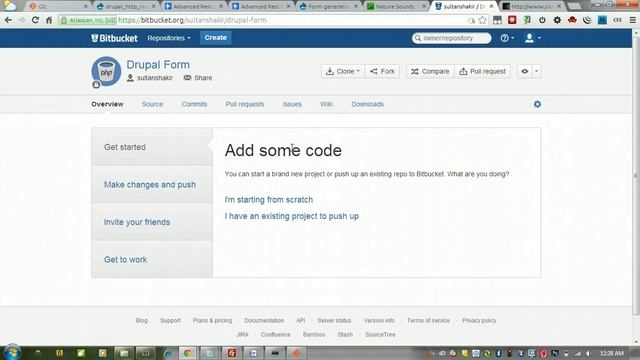This screenshot has width=640, height=360.
Task: Click the Drupal Form php bucket avatar
Action: coord(106,71)
